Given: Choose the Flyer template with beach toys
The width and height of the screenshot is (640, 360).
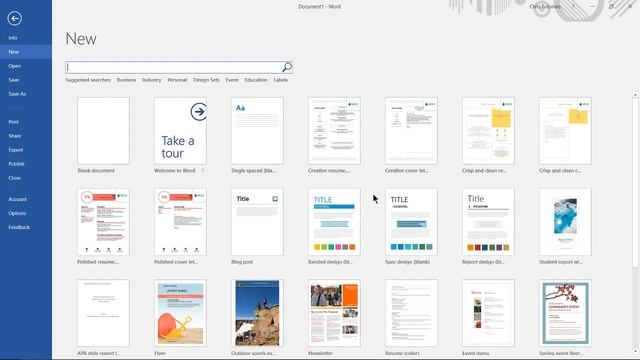Looking at the screenshot, I should pyautogui.click(x=180, y=313).
